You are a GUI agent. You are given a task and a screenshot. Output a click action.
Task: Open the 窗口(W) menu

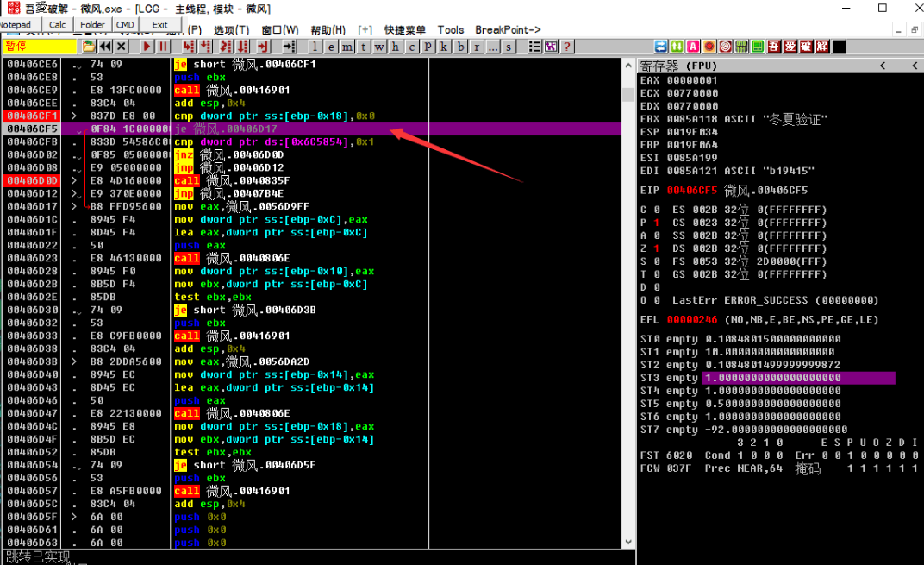coord(279,30)
